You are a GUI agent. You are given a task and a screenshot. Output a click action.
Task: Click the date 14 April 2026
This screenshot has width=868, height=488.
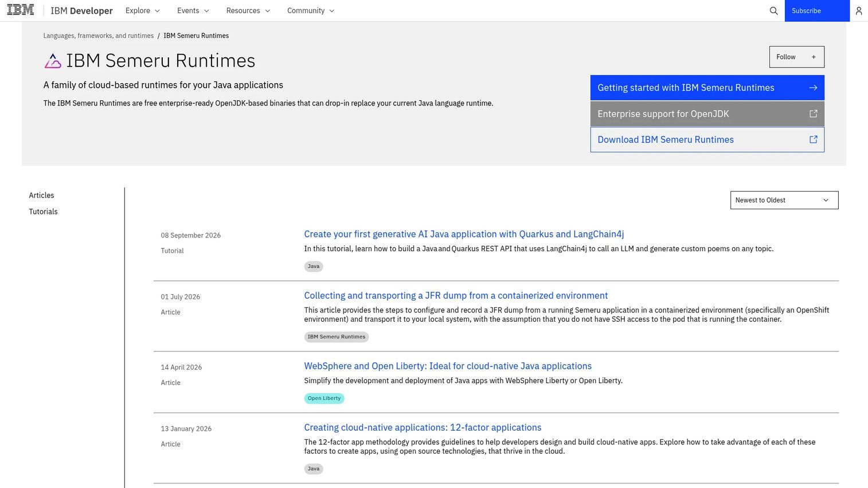pos(181,367)
